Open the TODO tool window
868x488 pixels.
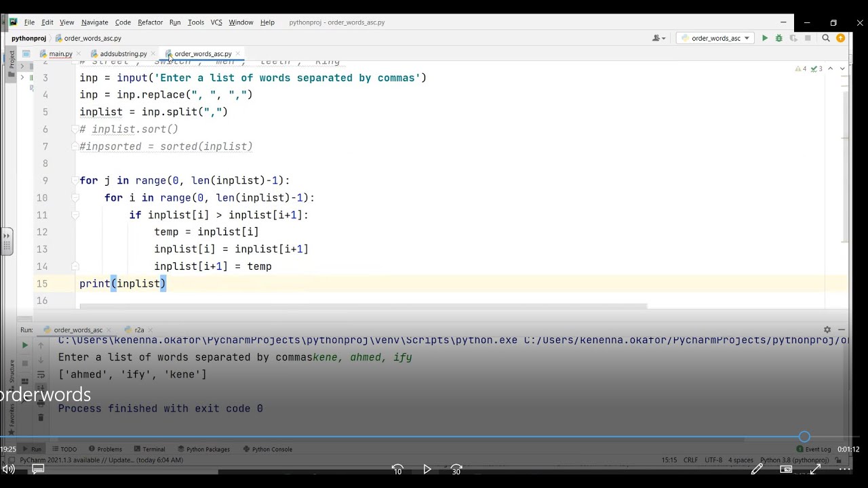point(64,449)
